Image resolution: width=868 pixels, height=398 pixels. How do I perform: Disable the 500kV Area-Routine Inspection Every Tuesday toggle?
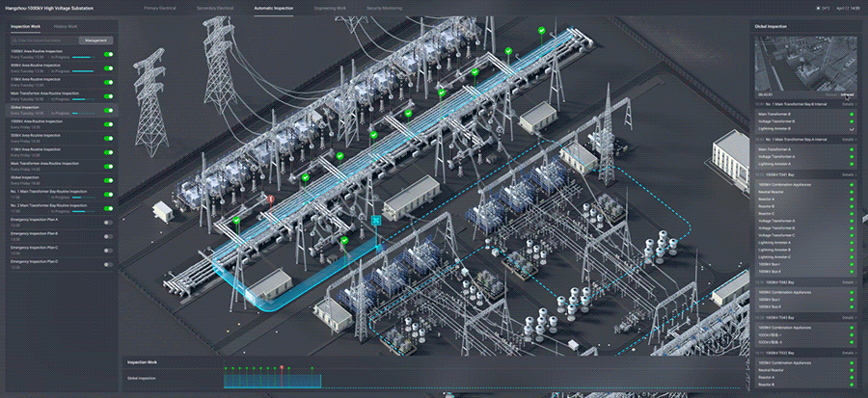tap(108, 68)
